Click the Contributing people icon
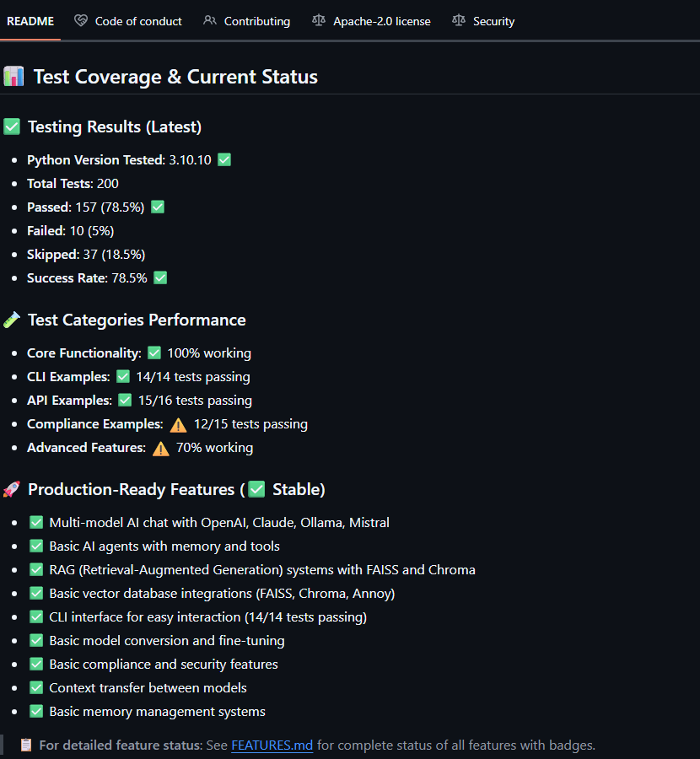The image size is (700, 759). pos(210,21)
